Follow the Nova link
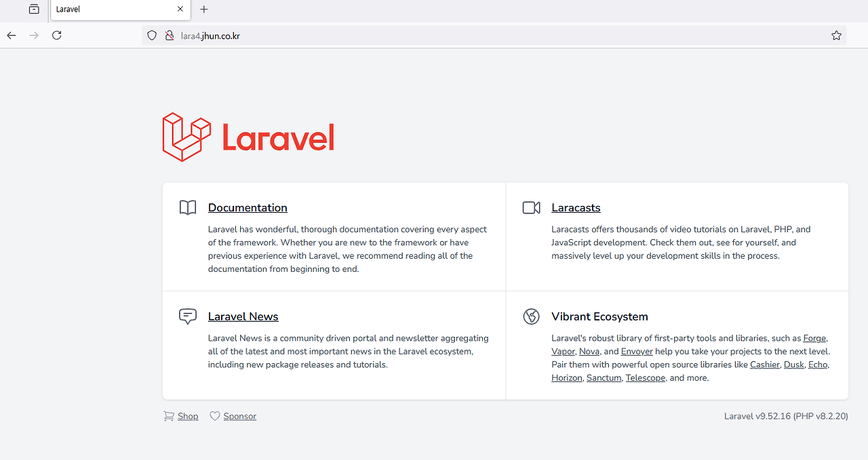The height and width of the screenshot is (460, 868). (x=589, y=352)
